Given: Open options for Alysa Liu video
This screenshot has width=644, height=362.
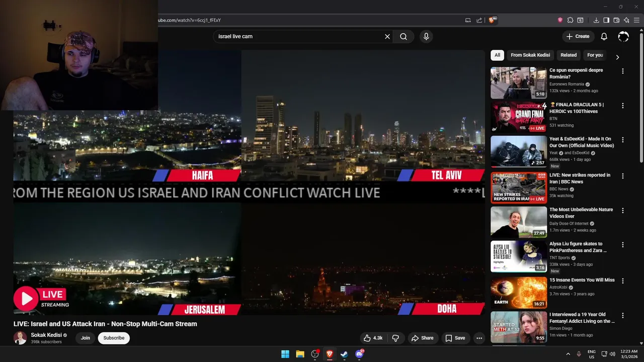Looking at the screenshot, I should (x=623, y=245).
